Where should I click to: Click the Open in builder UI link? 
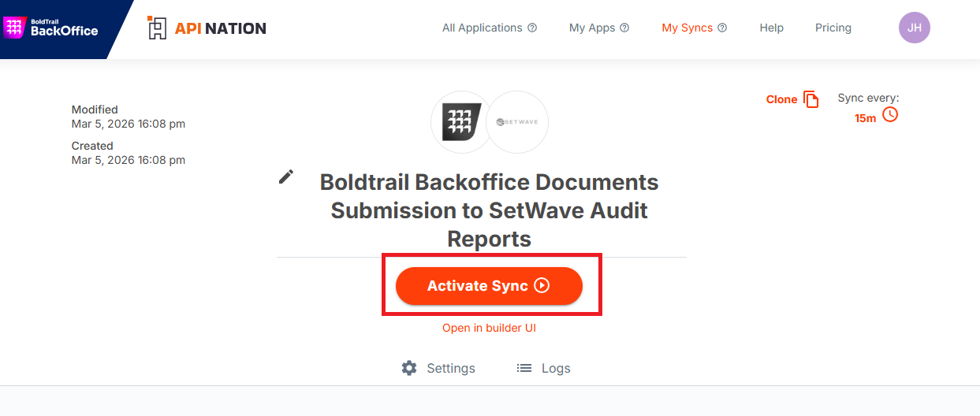click(489, 328)
